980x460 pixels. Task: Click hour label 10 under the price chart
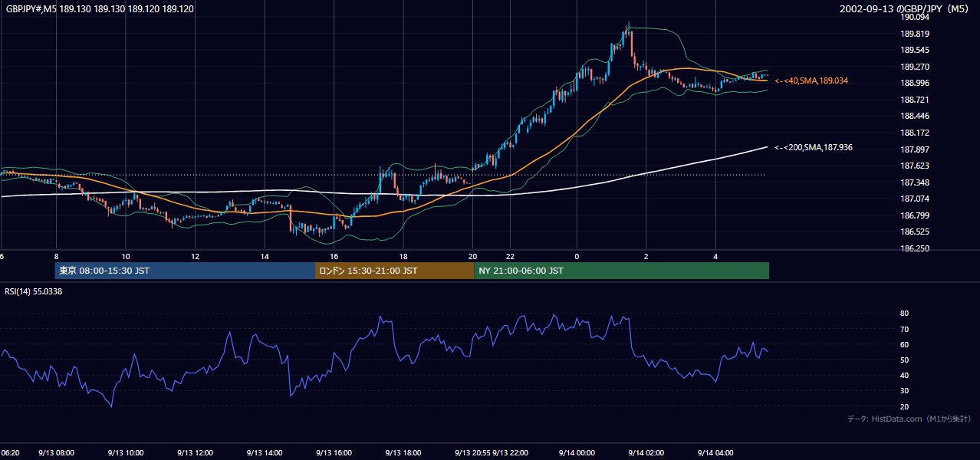126,257
